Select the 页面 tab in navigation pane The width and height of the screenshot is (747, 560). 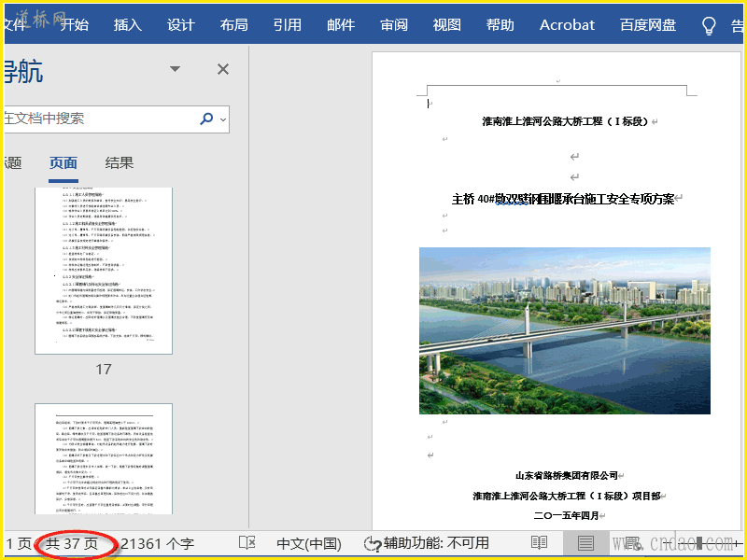click(63, 163)
